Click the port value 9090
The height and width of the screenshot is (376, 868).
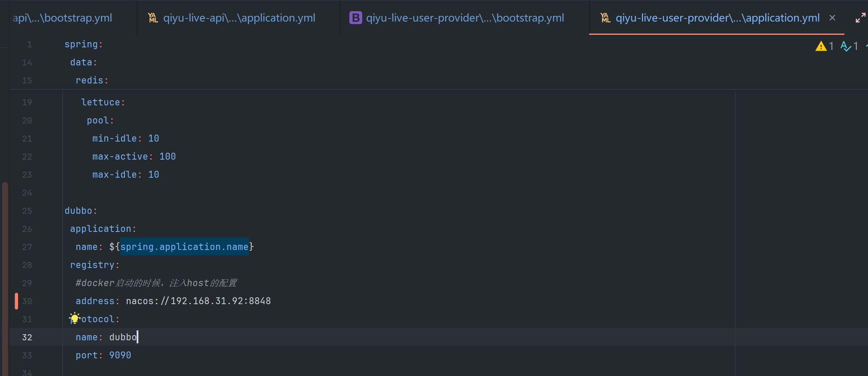(x=120, y=355)
